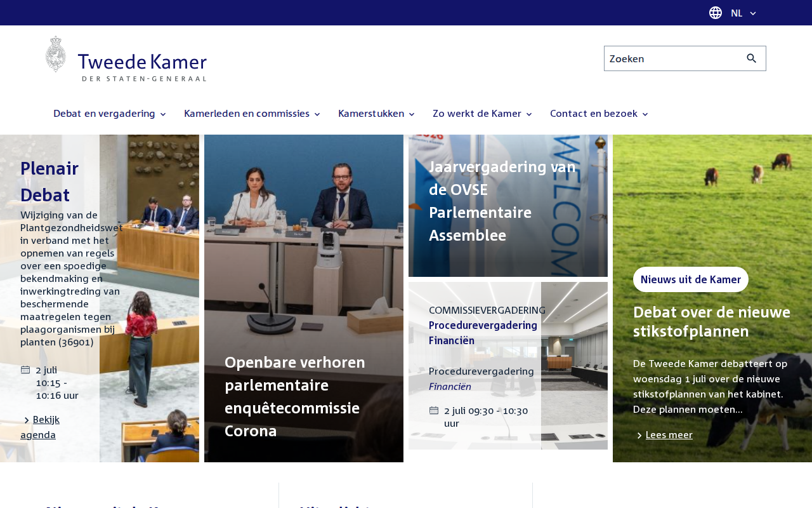Click the text "COMMISSIEVERGADERING"
Viewport: 812px width, 508px height.
coord(487,310)
